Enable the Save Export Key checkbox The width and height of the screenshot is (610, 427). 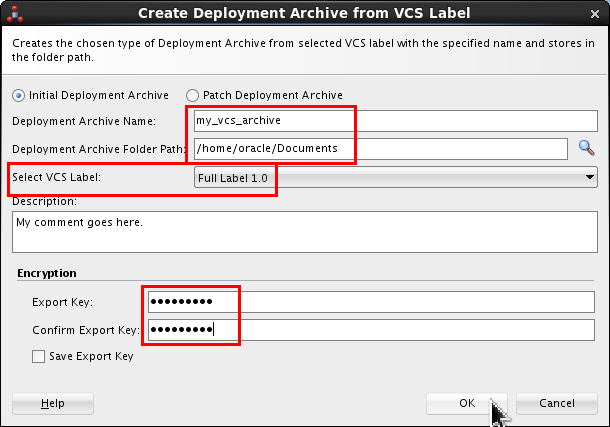tap(39, 356)
